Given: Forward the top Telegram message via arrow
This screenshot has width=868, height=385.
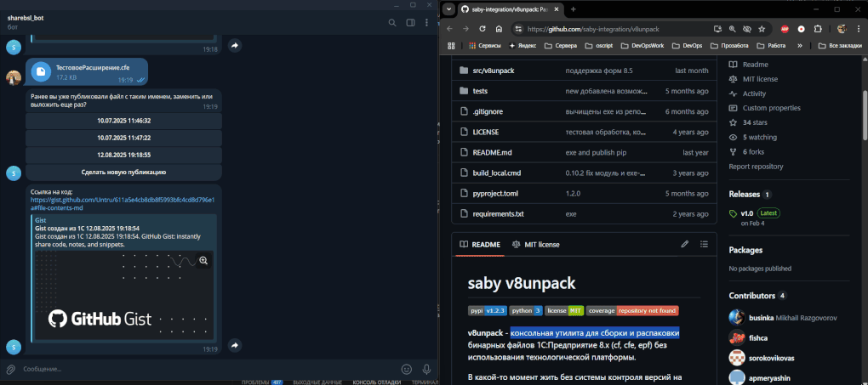Looking at the screenshot, I should coord(234,46).
